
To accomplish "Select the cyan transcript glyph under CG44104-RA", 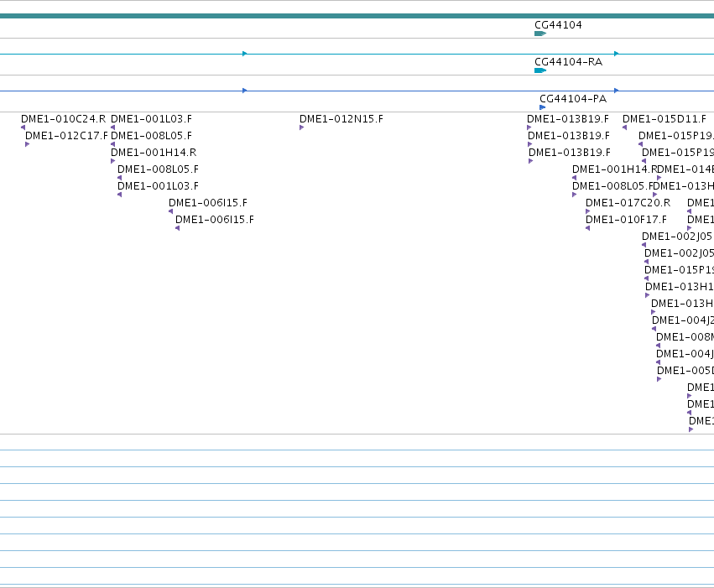I will pos(540,70).
